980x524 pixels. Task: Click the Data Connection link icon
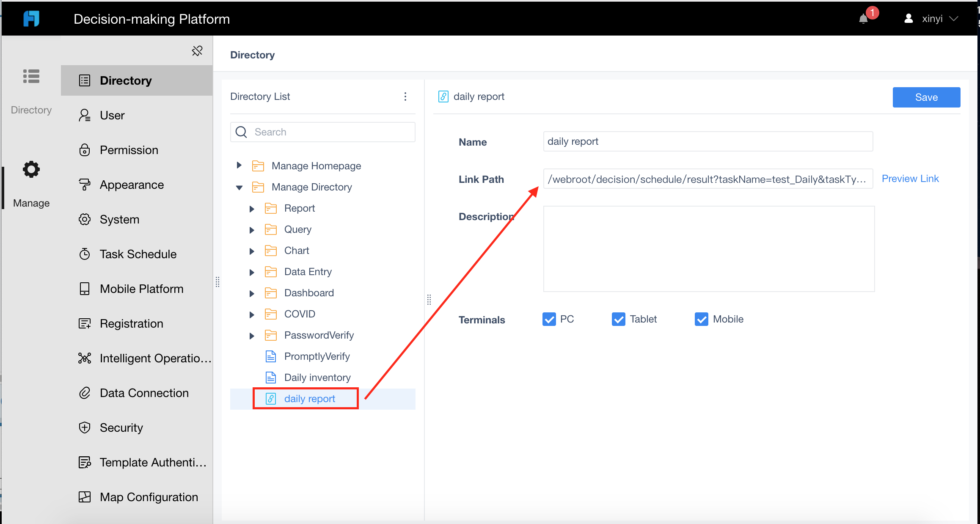[85, 393]
